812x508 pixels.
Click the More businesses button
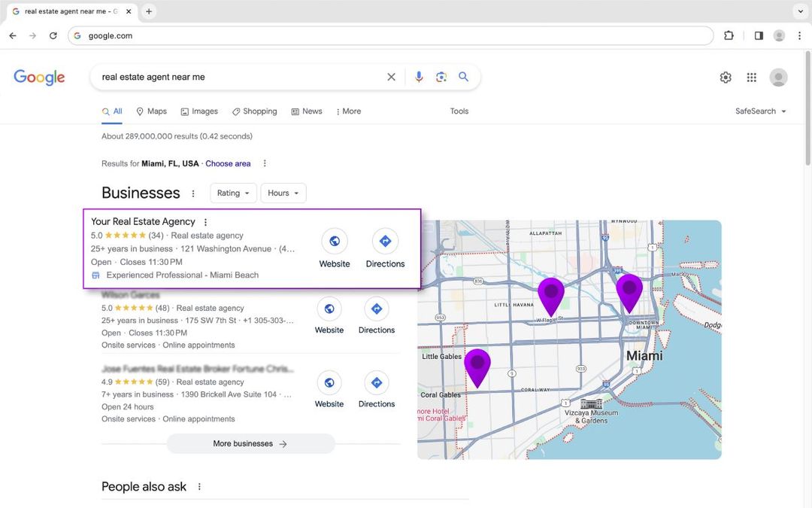[x=250, y=444]
